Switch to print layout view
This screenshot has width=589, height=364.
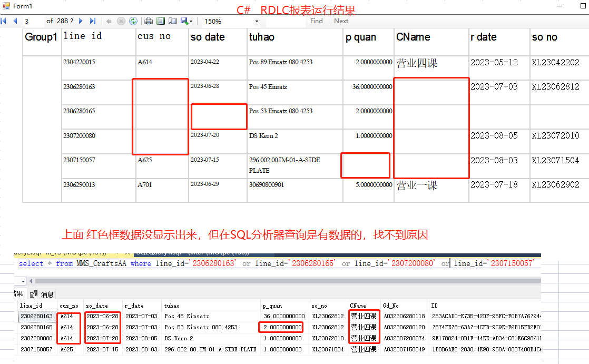click(x=161, y=21)
